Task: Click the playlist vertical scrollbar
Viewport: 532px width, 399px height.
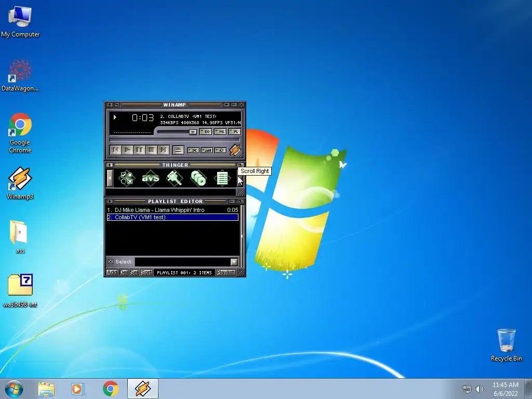Action: pyautogui.click(x=242, y=236)
